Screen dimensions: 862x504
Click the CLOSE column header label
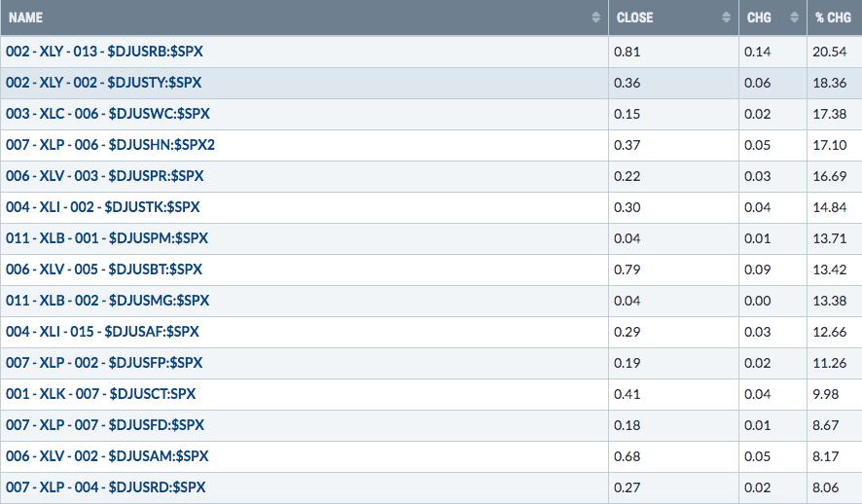(x=634, y=18)
